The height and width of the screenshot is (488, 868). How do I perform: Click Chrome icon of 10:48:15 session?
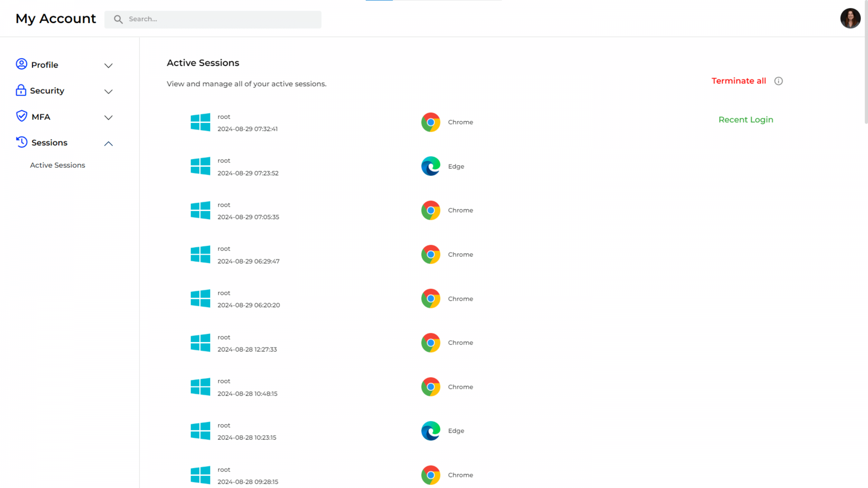point(431,386)
